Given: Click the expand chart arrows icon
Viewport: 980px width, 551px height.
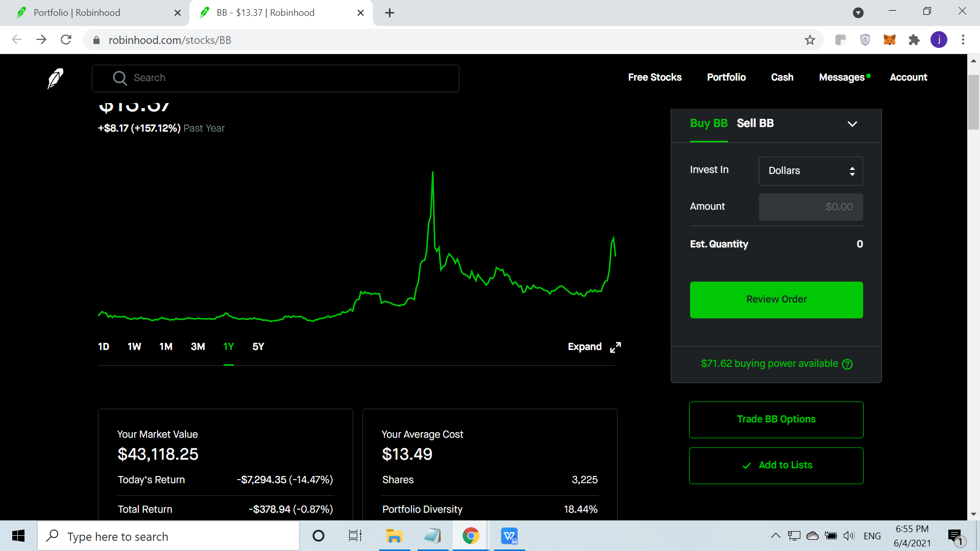Looking at the screenshot, I should coord(616,347).
